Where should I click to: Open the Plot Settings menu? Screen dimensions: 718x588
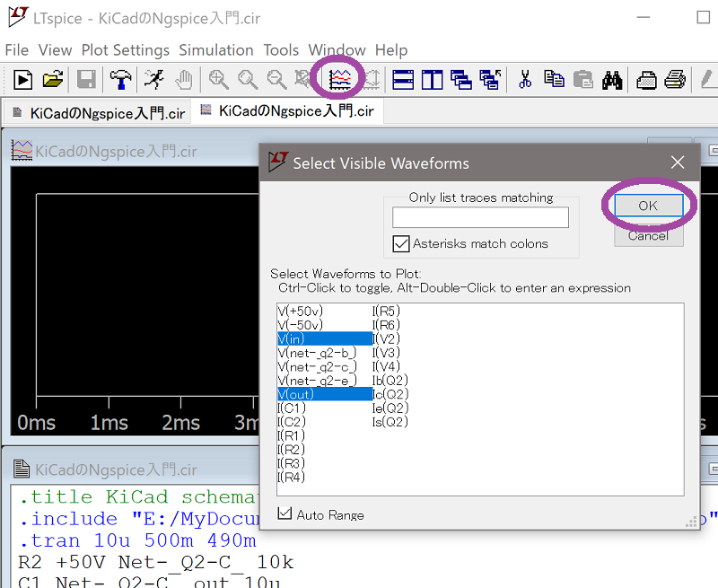tap(126, 50)
